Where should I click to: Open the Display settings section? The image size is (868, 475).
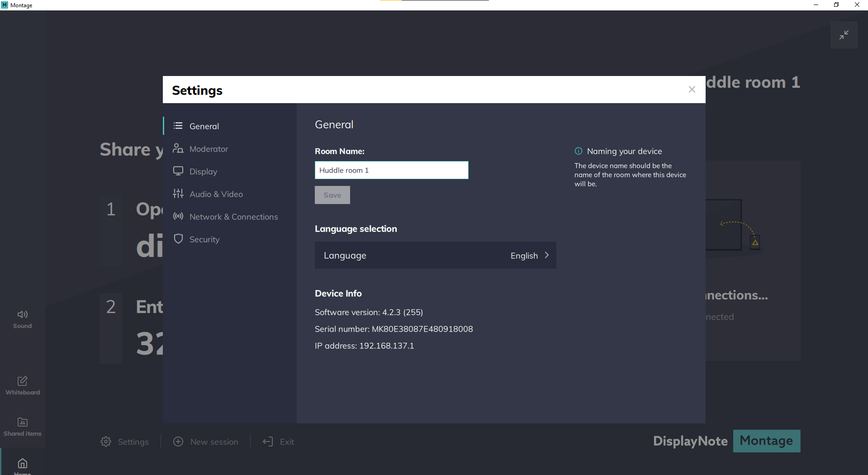point(229,171)
